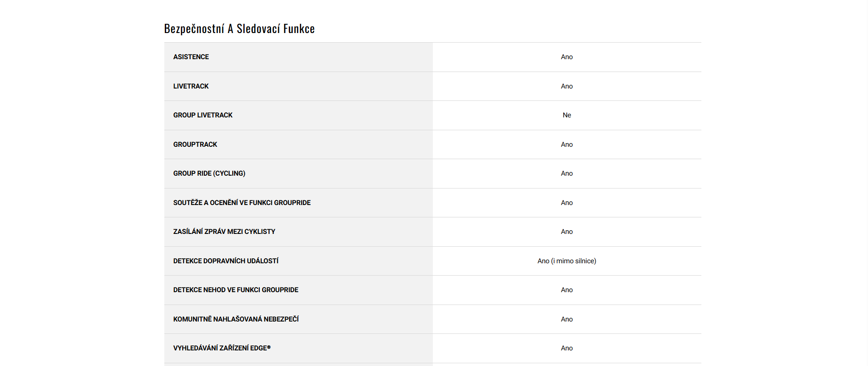The height and width of the screenshot is (366, 868).
Task: Click the "Ne" value for Group LiveTrack
Action: (x=567, y=115)
